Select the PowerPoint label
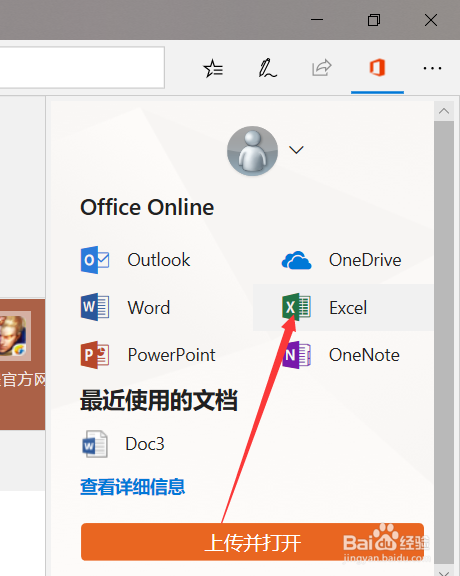460x576 pixels. point(172,355)
